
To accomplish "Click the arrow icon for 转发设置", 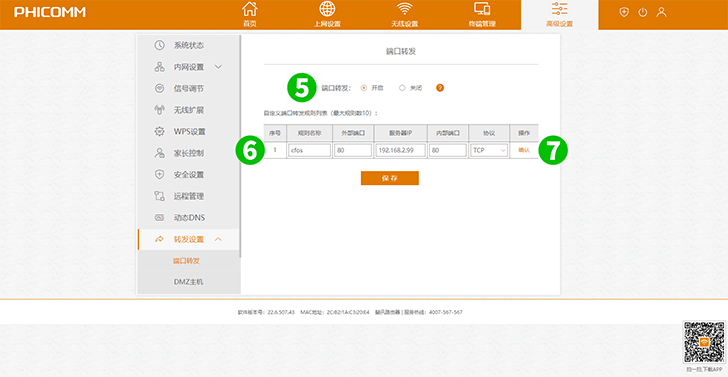I will click(x=159, y=240).
